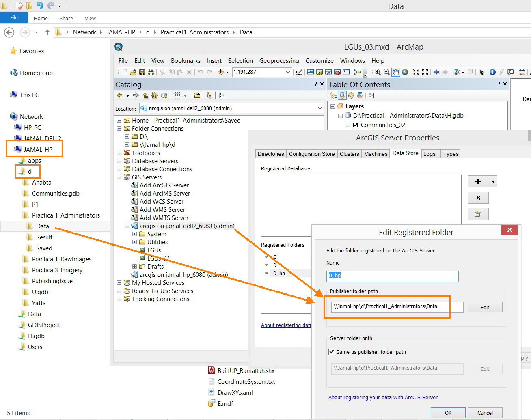Open the ArcToolbox window icon

point(337,72)
